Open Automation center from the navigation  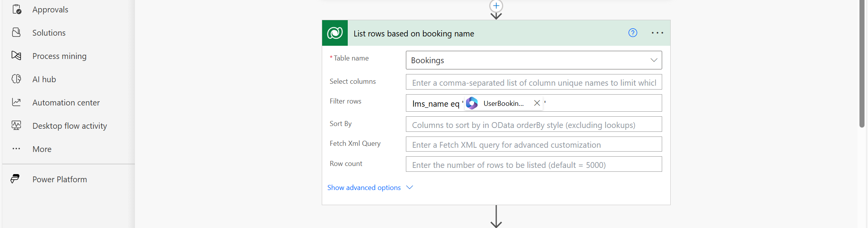(66, 102)
